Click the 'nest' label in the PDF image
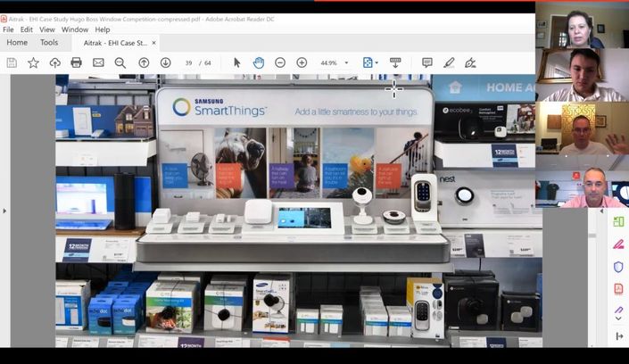The width and height of the screenshot is (629, 364). [447, 179]
